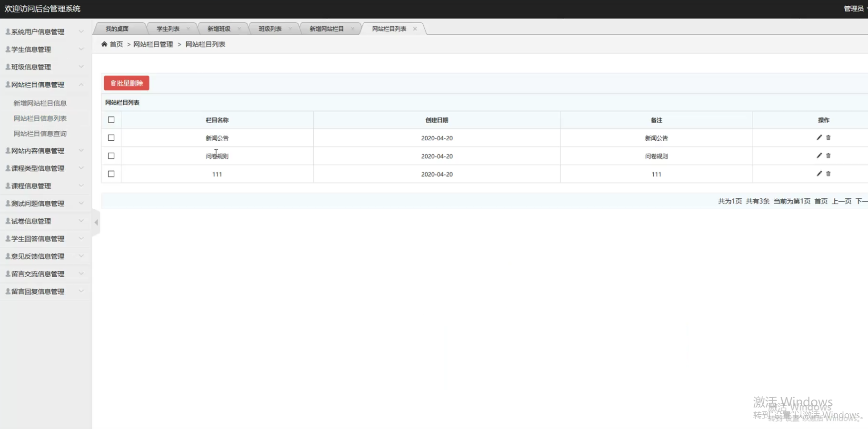Close the 班级列表 tab

point(290,29)
